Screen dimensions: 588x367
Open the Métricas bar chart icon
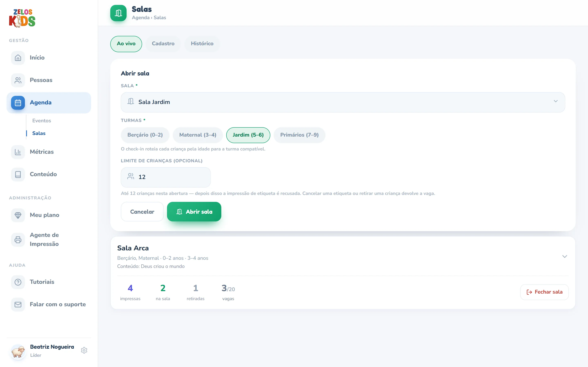point(18,152)
